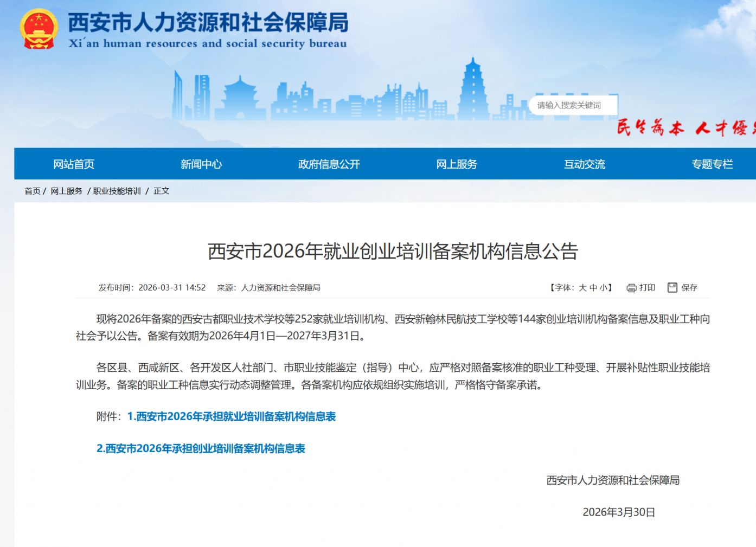Open attachment 2 创业培训备案机构信息表
The image size is (756, 547).
201,448
